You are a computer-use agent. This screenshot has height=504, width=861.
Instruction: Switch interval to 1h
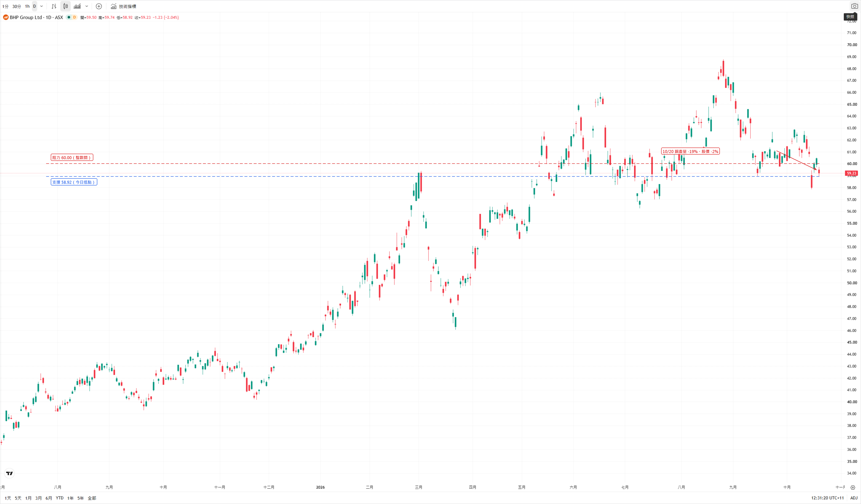pos(27,6)
